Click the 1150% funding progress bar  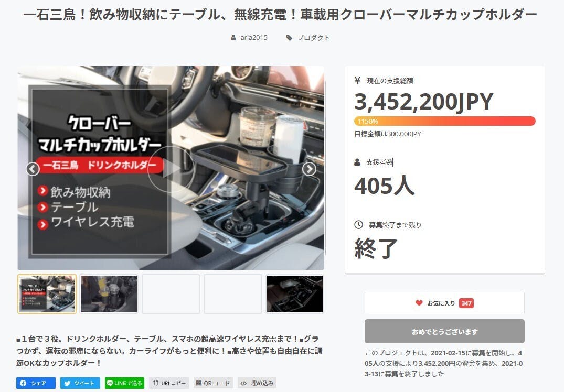tap(445, 121)
